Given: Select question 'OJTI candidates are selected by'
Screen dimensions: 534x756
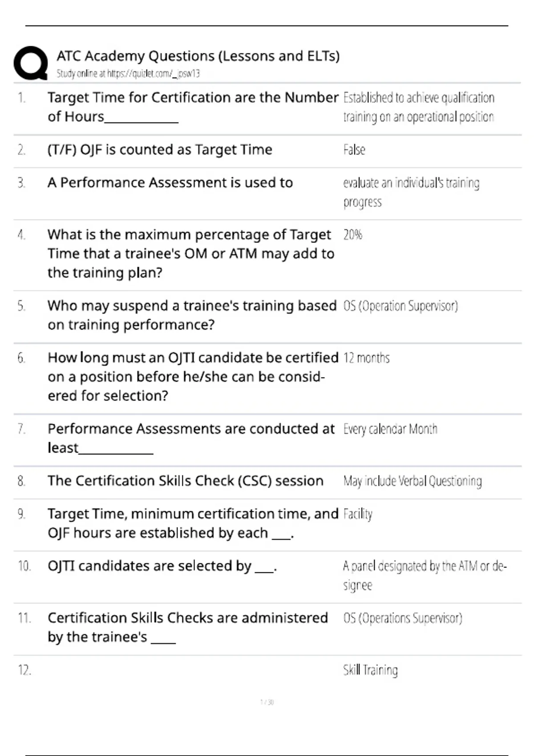Looking at the screenshot, I should (x=162, y=566).
